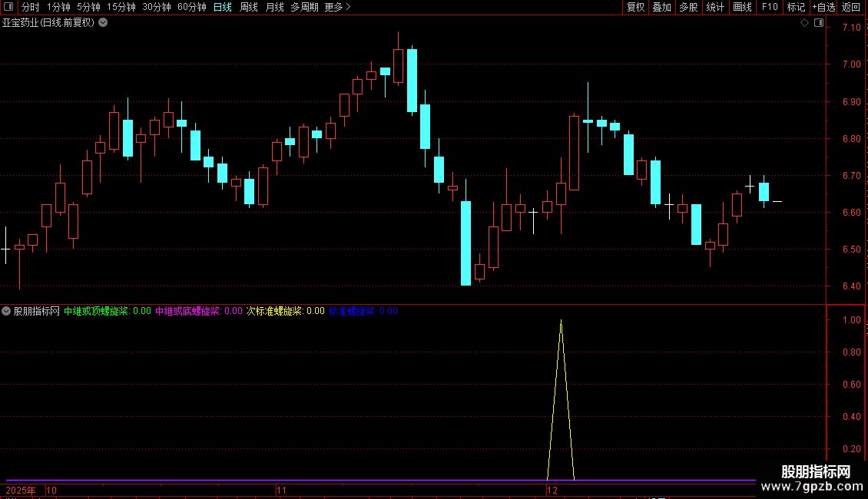Click the diamond icon in chart corner
The width and height of the screenshot is (868, 499).
click(x=804, y=23)
